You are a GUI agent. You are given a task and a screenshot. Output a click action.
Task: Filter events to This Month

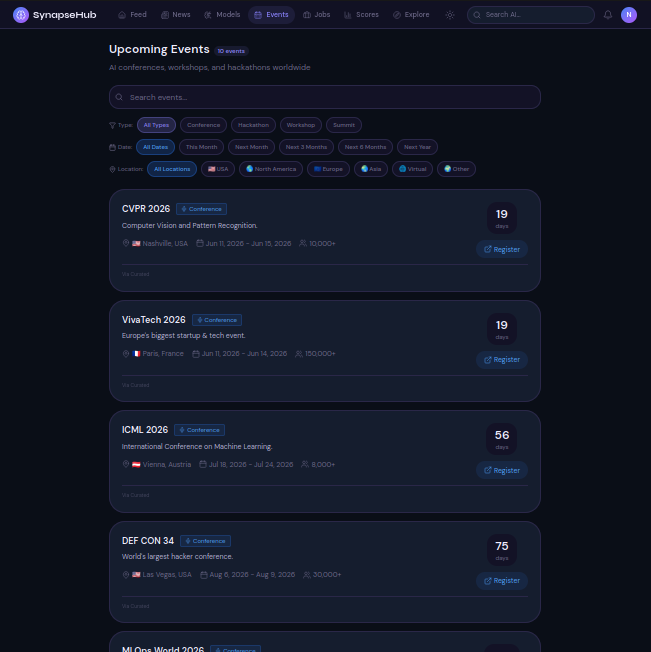click(201, 147)
